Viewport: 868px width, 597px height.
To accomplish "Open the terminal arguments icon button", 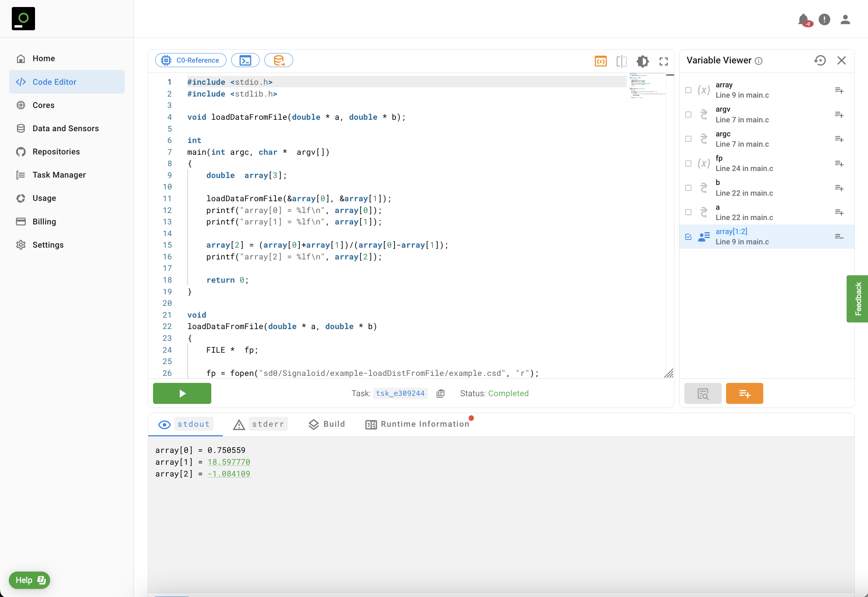I will tap(245, 60).
